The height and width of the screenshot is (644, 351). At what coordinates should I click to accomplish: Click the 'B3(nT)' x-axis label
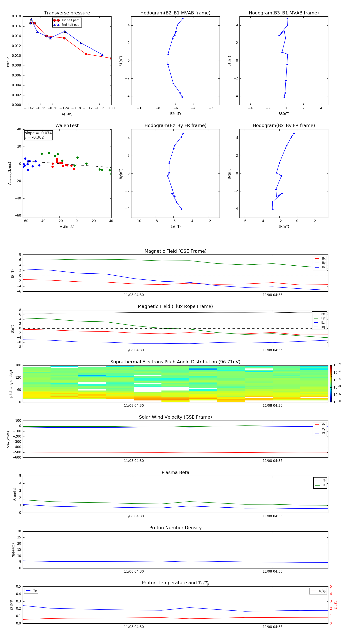[284, 114]
